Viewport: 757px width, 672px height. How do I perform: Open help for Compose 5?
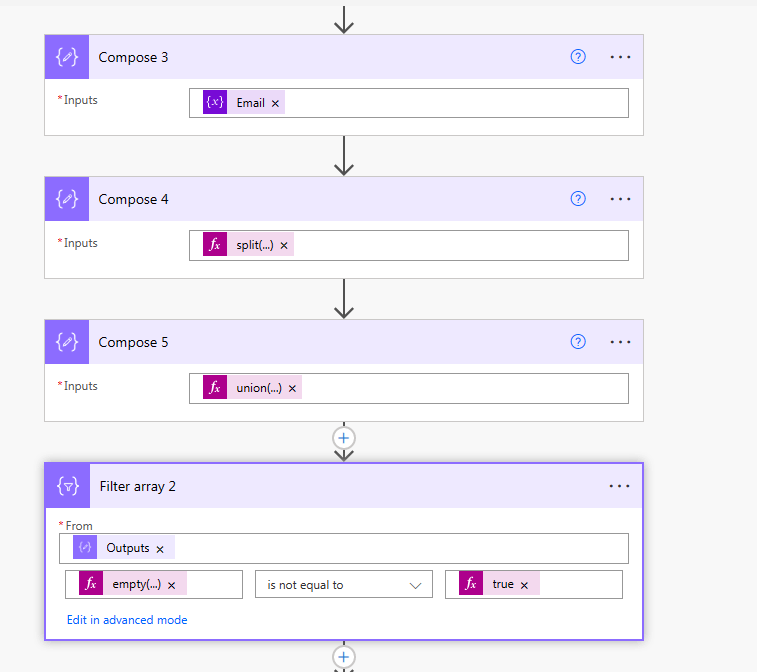tap(578, 342)
